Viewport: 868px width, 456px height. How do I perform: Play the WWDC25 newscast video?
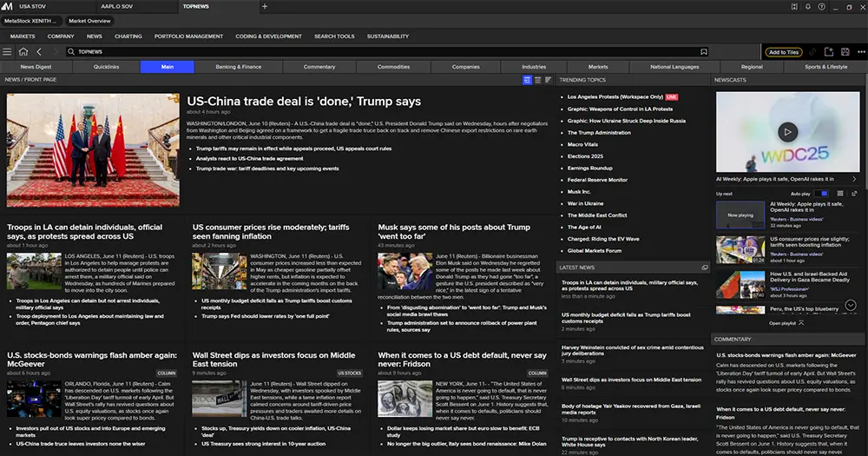pyautogui.click(x=786, y=132)
